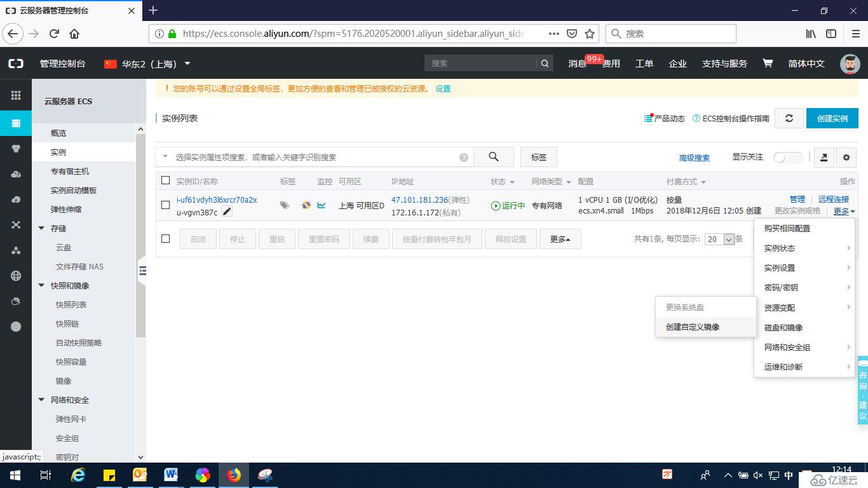Edit instance name with pencil icon
The height and width of the screenshot is (488, 868).
pyautogui.click(x=227, y=212)
